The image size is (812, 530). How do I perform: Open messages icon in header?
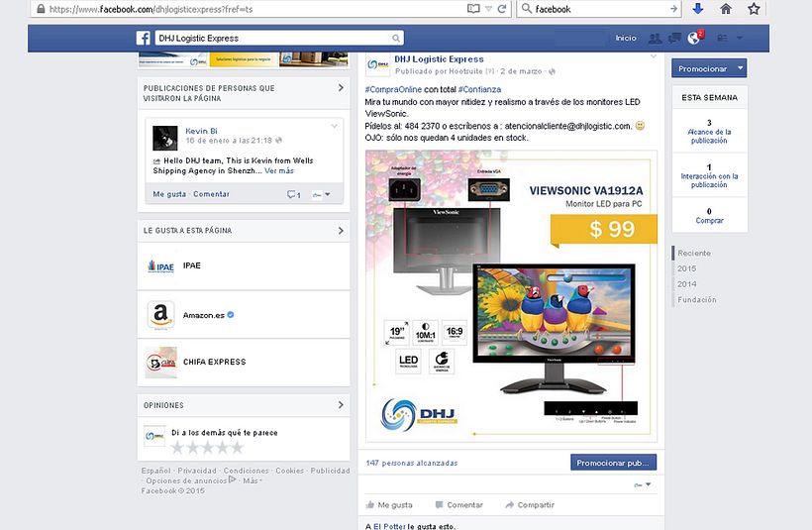pyautogui.click(x=674, y=38)
